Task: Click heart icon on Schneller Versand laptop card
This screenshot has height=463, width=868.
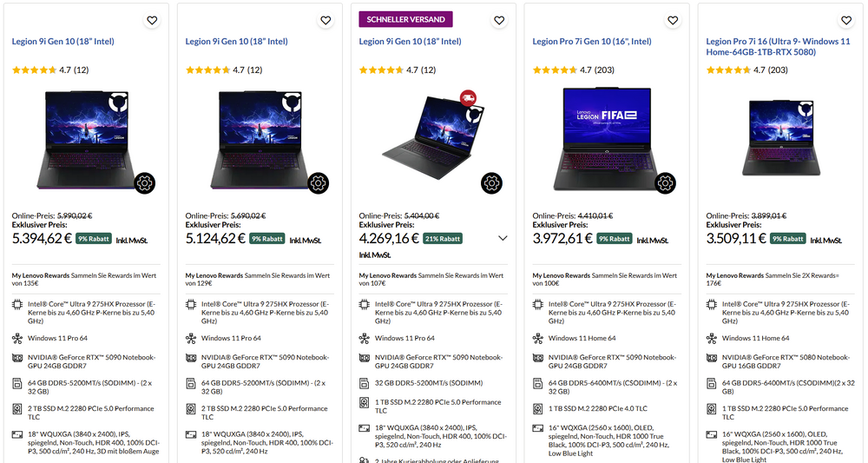Action: coord(499,20)
